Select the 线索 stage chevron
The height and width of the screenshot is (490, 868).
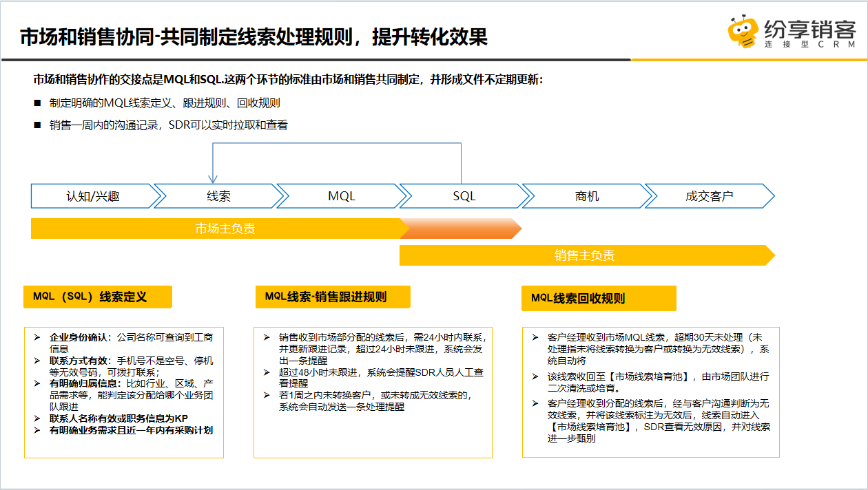pyautogui.click(x=218, y=196)
